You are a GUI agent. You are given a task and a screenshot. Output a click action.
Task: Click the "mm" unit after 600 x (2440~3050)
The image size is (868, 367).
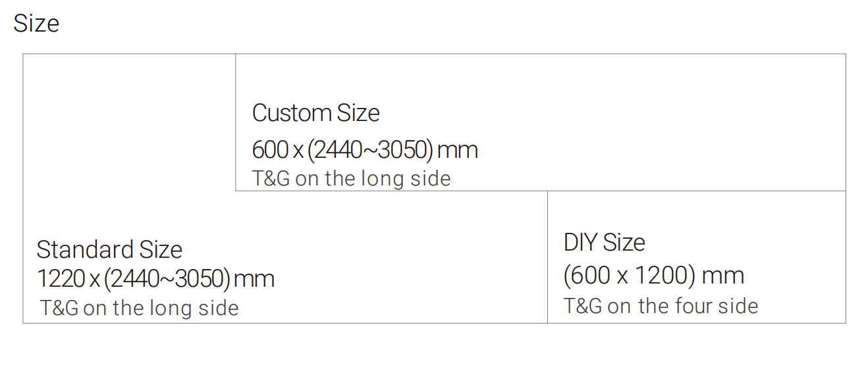[458, 151]
